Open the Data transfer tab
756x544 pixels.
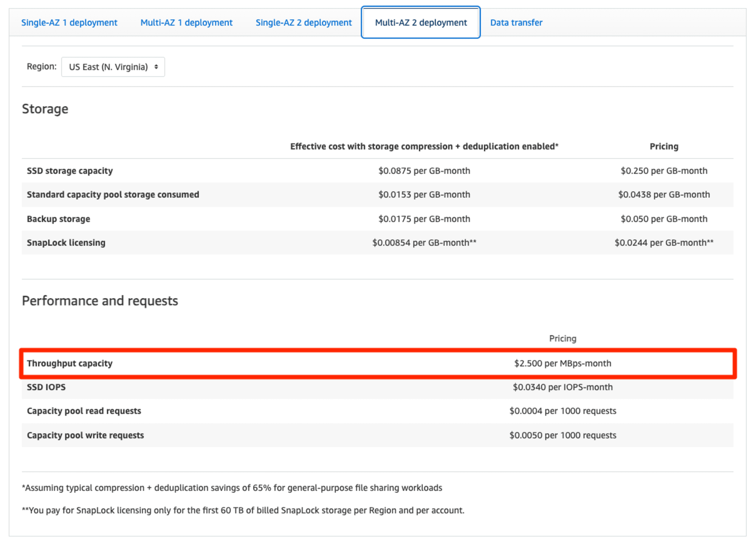click(x=516, y=23)
